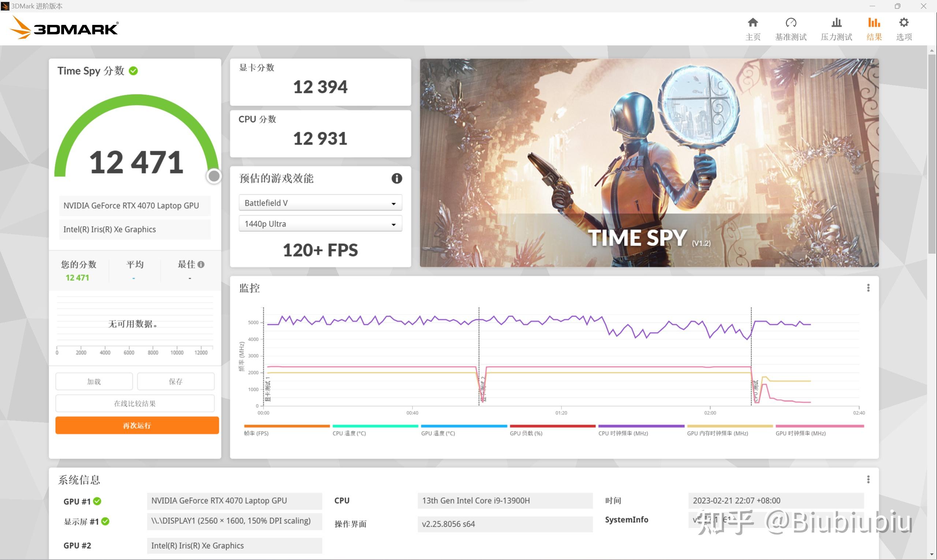Click the green checkmark next to GPU #1

click(x=97, y=501)
